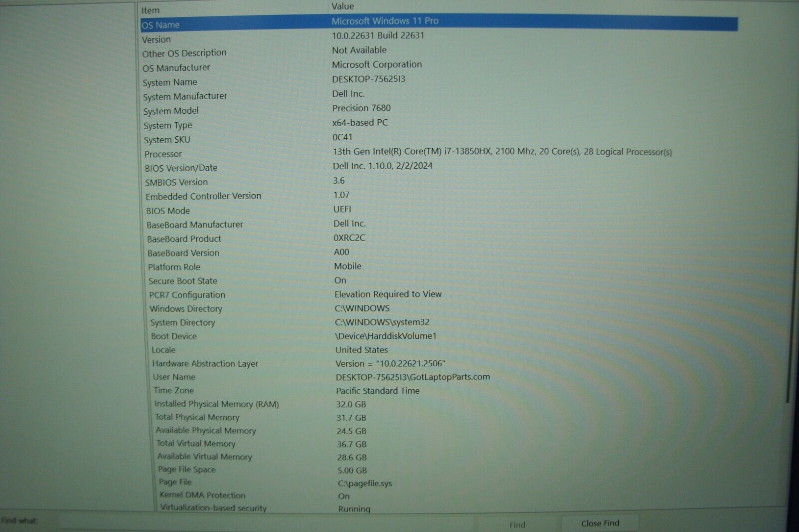Click the Item column header
799x532 pixels.
(x=150, y=10)
